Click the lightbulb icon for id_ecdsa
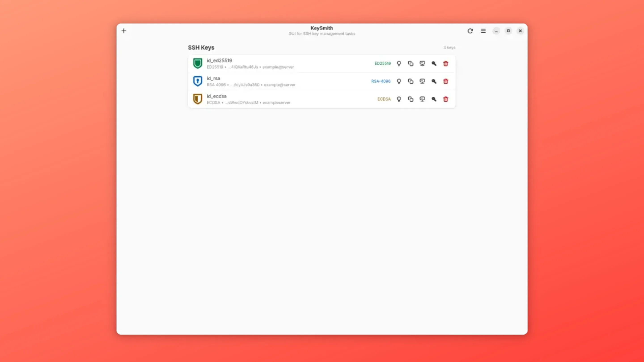Viewport: 644px width, 362px height. coord(399,99)
